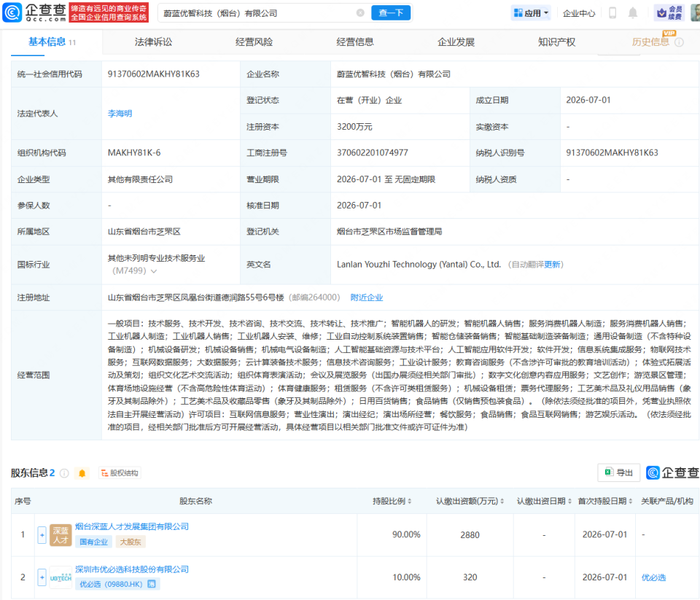The image size is (700, 600).
Task: Open 烟台深蓝人才发展集团有限公司 link
Action: coord(132,527)
